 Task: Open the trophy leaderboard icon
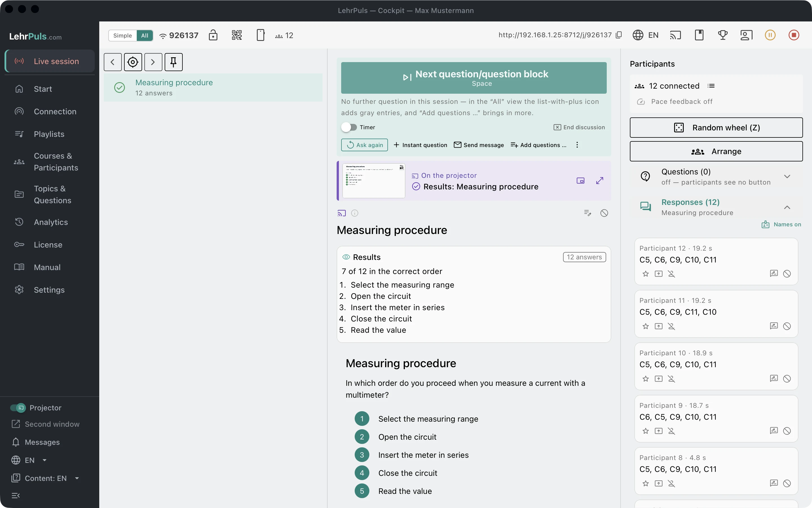pyautogui.click(x=723, y=35)
